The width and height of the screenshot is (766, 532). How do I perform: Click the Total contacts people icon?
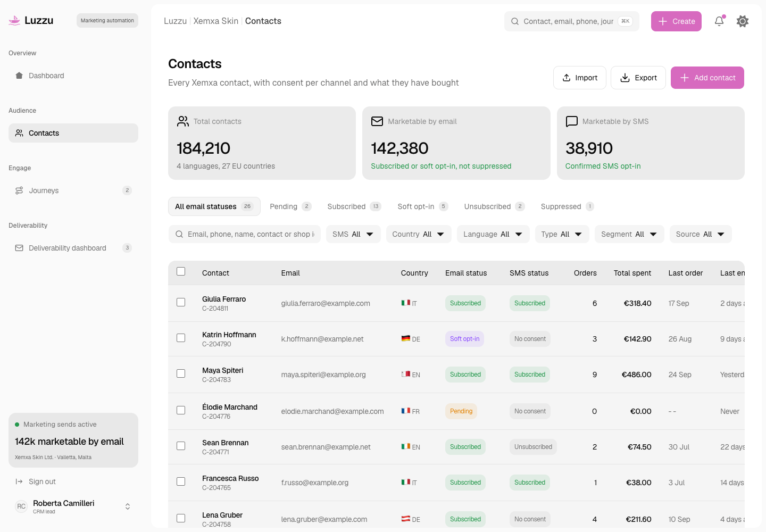[x=183, y=121]
